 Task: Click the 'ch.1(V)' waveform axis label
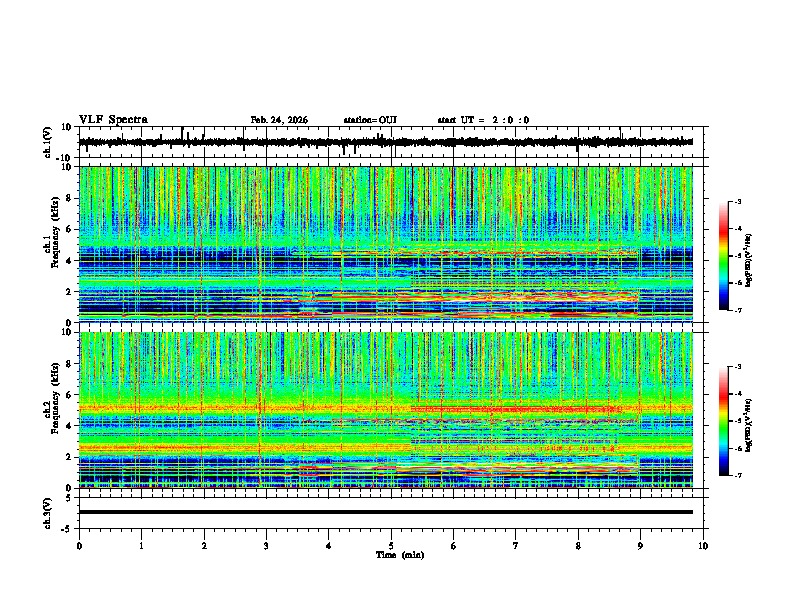(x=48, y=142)
